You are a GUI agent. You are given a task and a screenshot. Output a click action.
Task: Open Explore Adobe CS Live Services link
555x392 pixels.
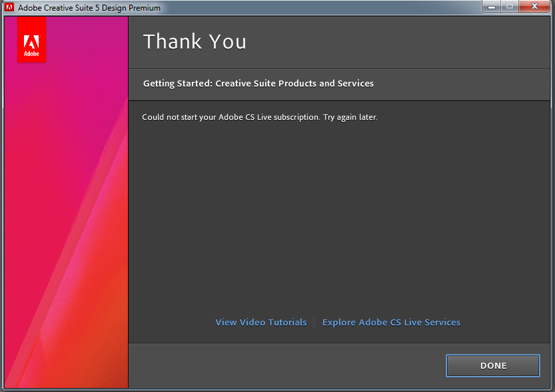(x=391, y=322)
